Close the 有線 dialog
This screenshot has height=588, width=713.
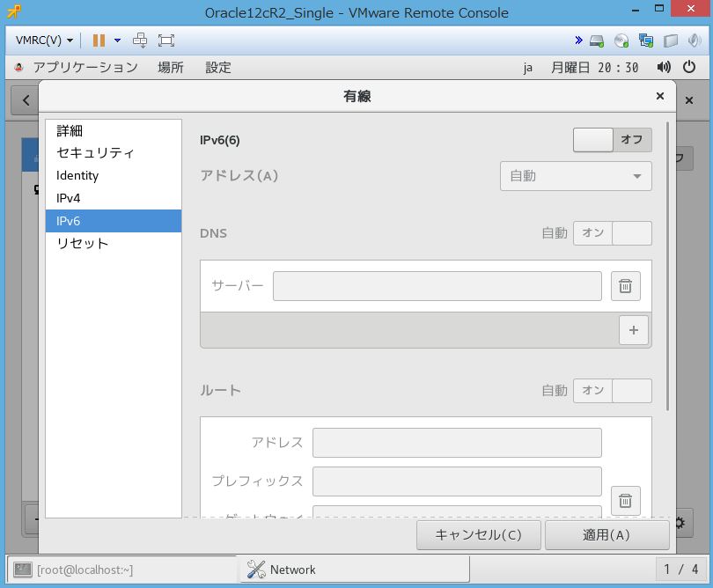point(660,96)
